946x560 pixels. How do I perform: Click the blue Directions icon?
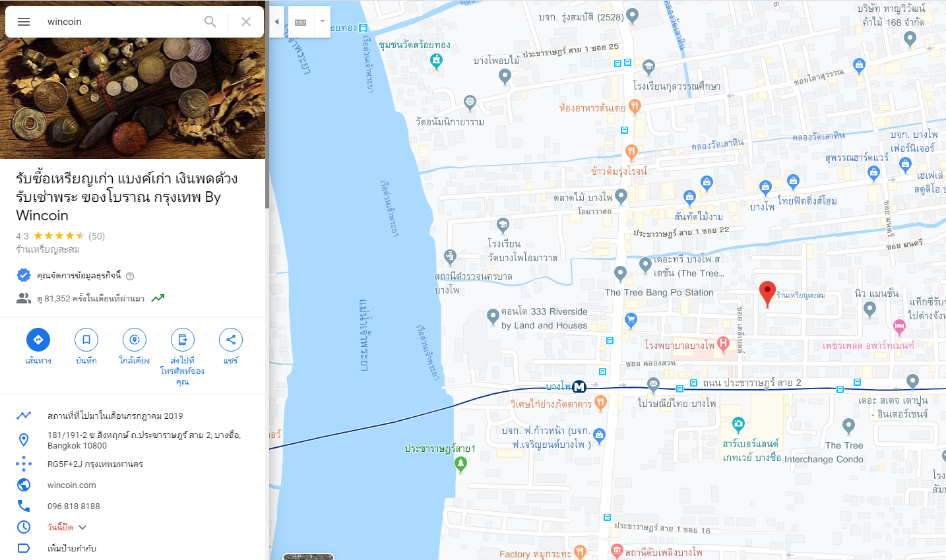pyautogui.click(x=38, y=340)
